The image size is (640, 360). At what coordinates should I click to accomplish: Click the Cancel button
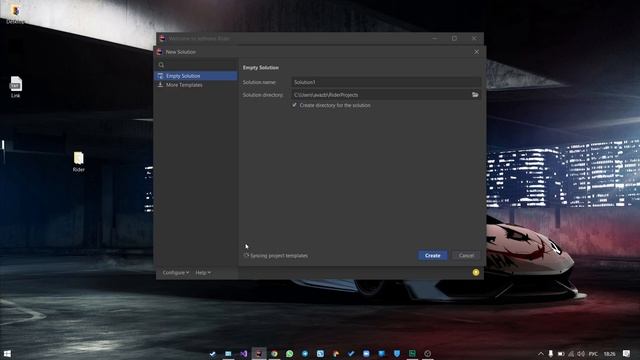coord(466,256)
